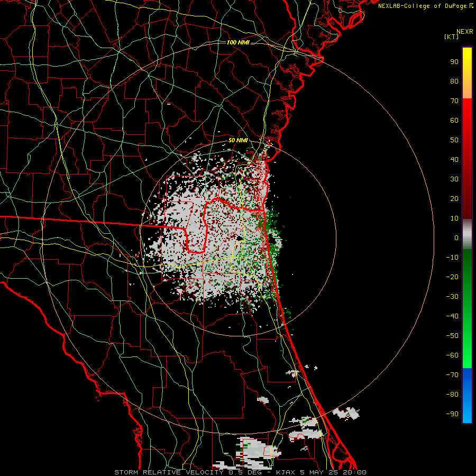Click the 50 value on the velocity scale
This screenshot has width=476, height=476.
point(454,140)
